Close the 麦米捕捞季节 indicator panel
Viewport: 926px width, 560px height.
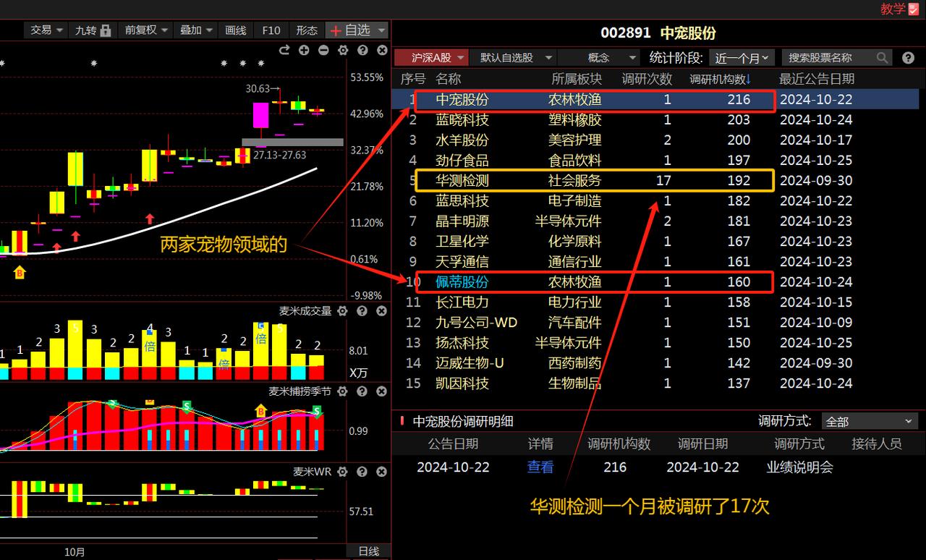[382, 391]
